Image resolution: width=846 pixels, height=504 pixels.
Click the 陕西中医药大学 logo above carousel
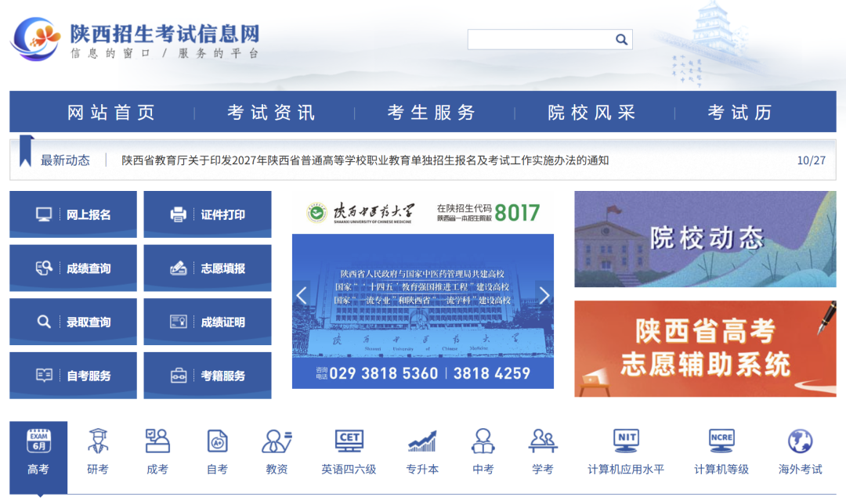pos(360,213)
